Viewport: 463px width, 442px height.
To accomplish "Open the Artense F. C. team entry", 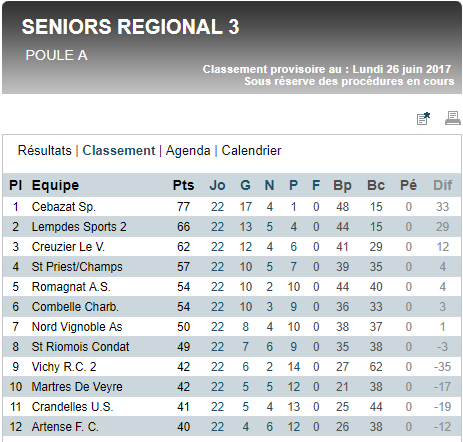I will coord(65,427).
